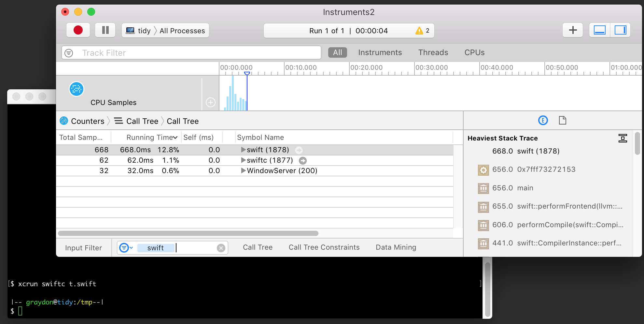Click the Counters breadcrumb icon
Screen dimensions: 644x324
click(64, 121)
